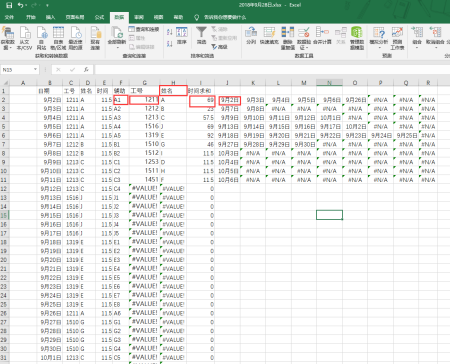The width and height of the screenshot is (450, 364).
Task: Select the 视图 ribbon tab
Action: click(159, 17)
